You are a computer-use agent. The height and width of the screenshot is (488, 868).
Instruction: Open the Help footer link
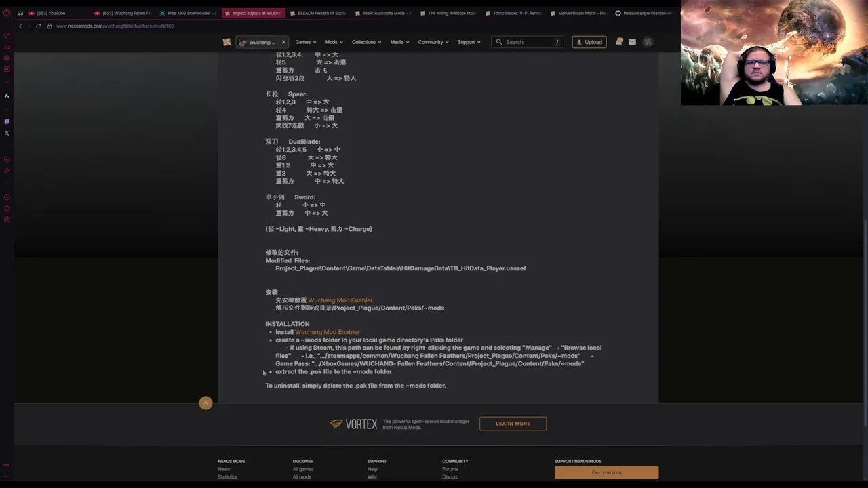pyautogui.click(x=372, y=469)
